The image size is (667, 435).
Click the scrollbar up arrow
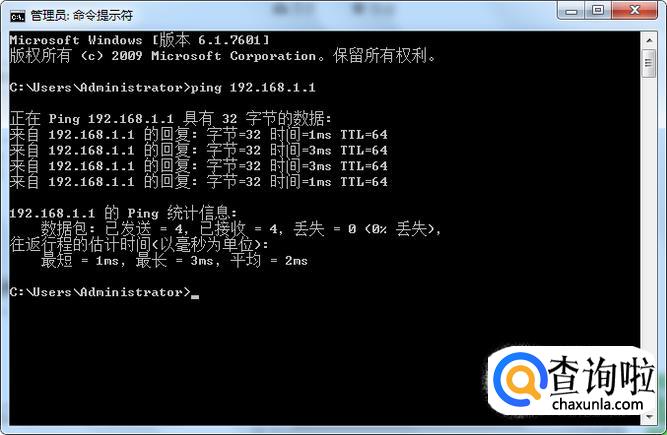click(649, 40)
